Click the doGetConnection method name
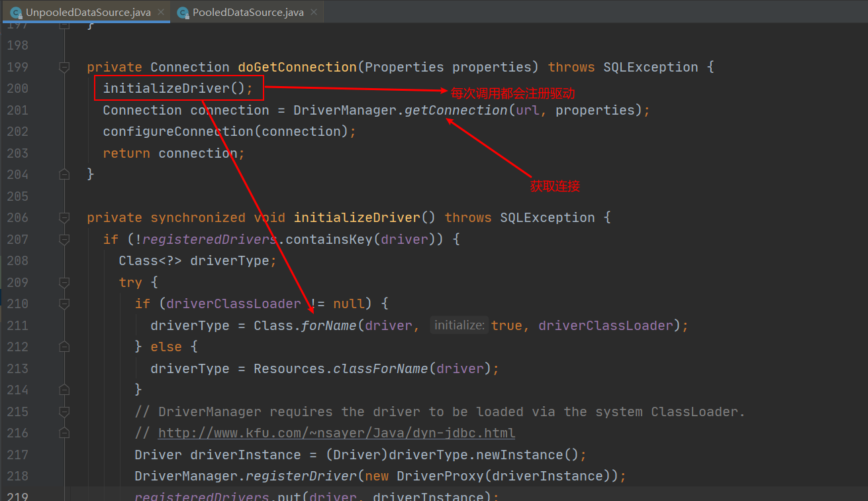The image size is (868, 501). pos(297,67)
